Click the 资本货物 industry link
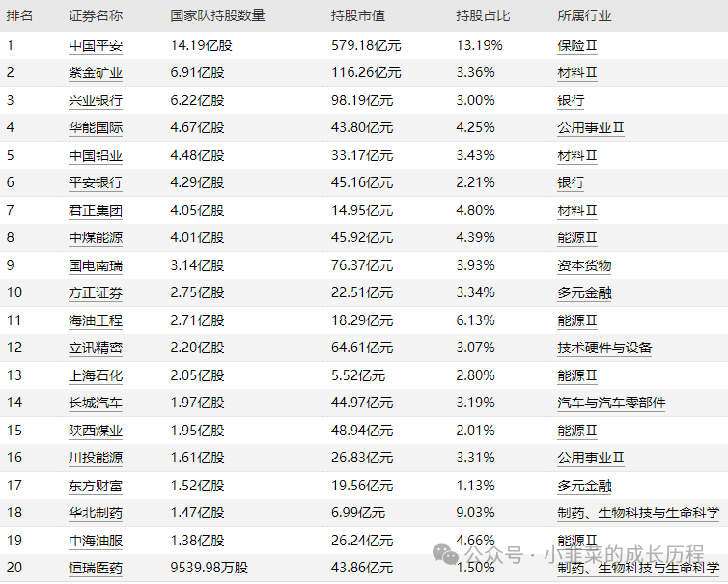 click(x=584, y=265)
